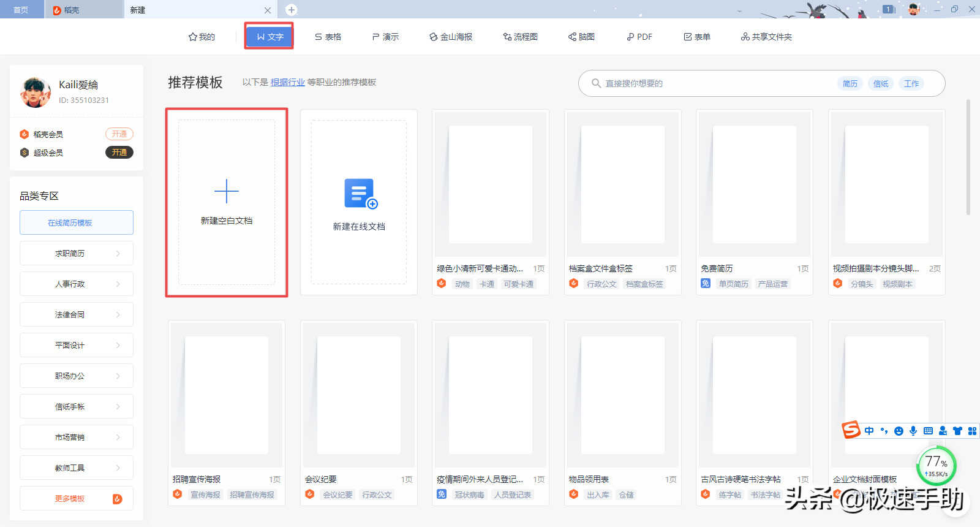Click the search magnifier icon
This screenshot has width=980, height=527.
(x=596, y=83)
